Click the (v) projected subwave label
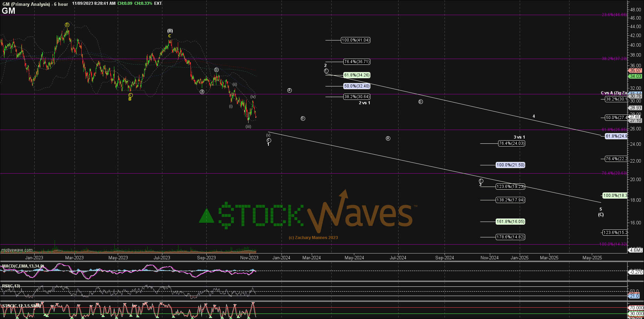The image size is (644, 319). [x=268, y=135]
